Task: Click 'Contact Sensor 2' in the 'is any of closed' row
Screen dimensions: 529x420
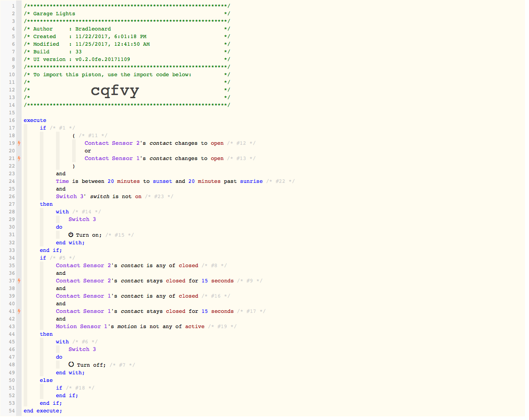Action: click(83, 266)
